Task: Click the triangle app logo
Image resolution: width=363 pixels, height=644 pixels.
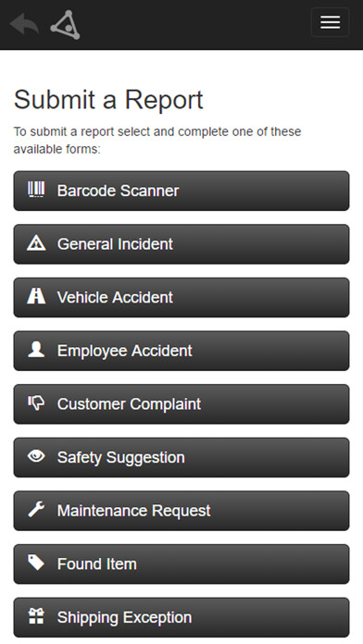Action: point(65,25)
